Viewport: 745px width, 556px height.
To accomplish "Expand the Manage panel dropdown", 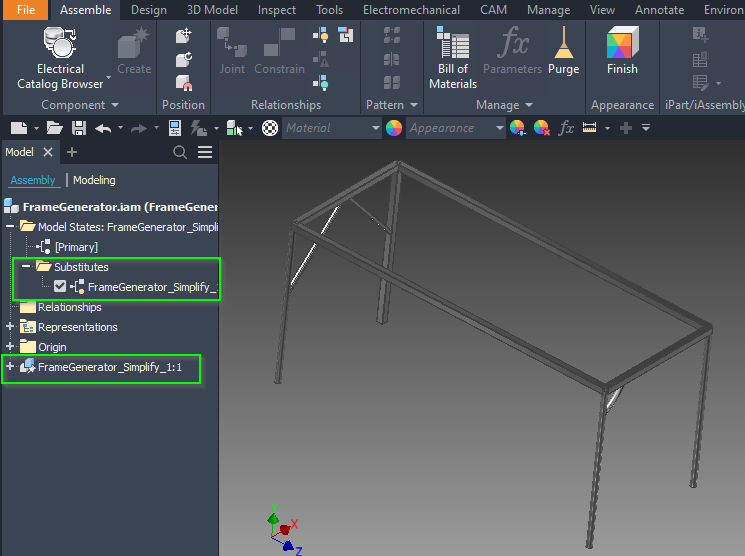I will coord(529,105).
